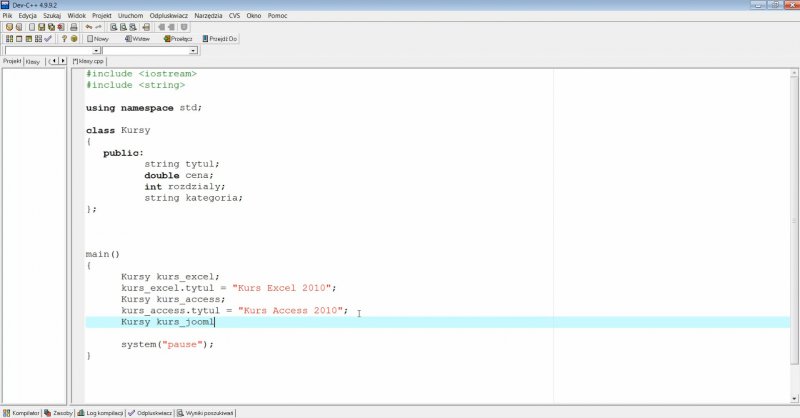800x418 pixels.
Task: Click the undo arrow icon
Action: click(88, 27)
